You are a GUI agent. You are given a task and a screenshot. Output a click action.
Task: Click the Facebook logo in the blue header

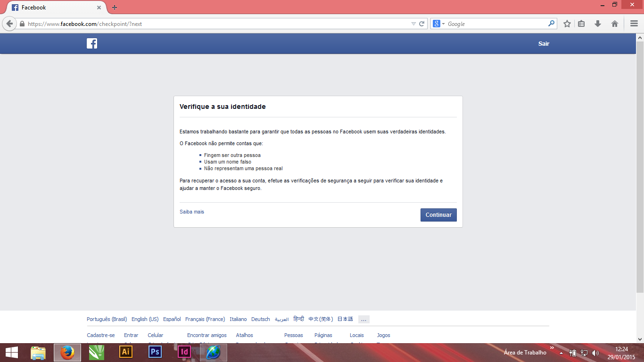point(92,43)
